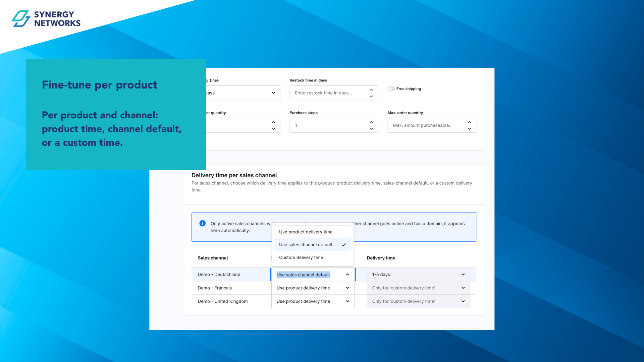Collapse the Demo - Deutschland delivery mode dropdown
This screenshot has width=644, height=362.
(x=313, y=275)
